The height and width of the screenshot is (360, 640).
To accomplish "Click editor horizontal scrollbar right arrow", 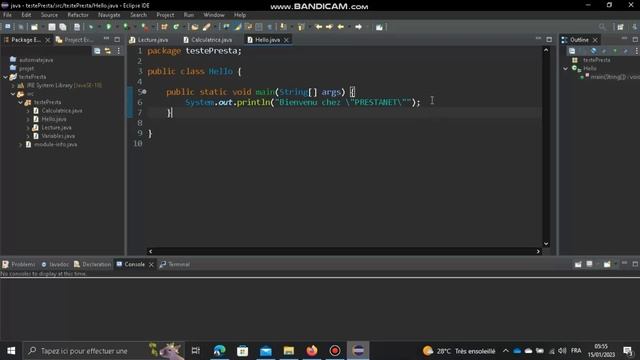I will (538, 251).
